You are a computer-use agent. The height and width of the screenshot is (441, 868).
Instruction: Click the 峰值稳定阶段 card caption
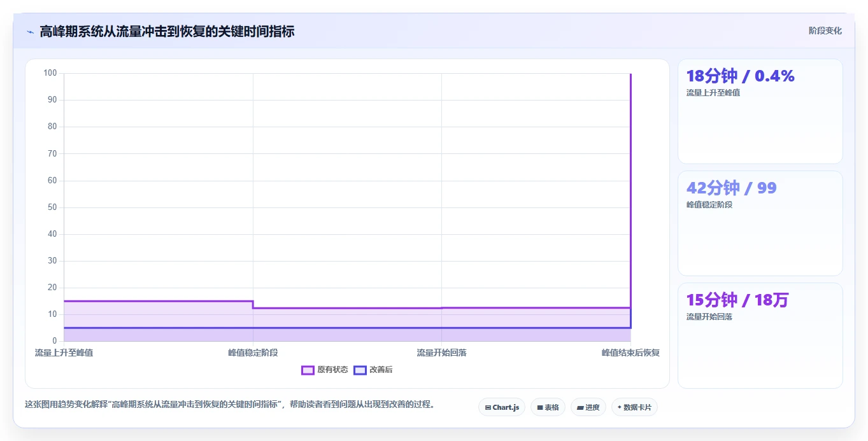tap(709, 205)
